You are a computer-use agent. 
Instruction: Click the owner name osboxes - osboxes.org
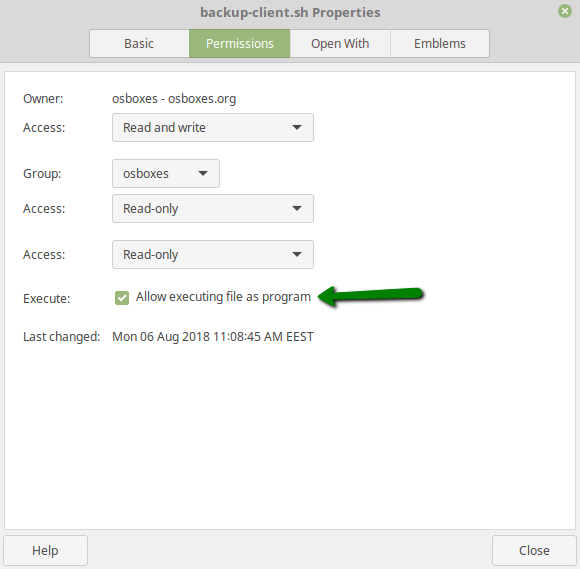point(174,99)
